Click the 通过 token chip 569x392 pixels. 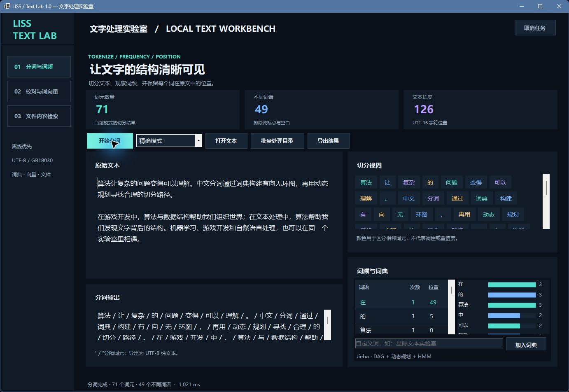[457, 198]
